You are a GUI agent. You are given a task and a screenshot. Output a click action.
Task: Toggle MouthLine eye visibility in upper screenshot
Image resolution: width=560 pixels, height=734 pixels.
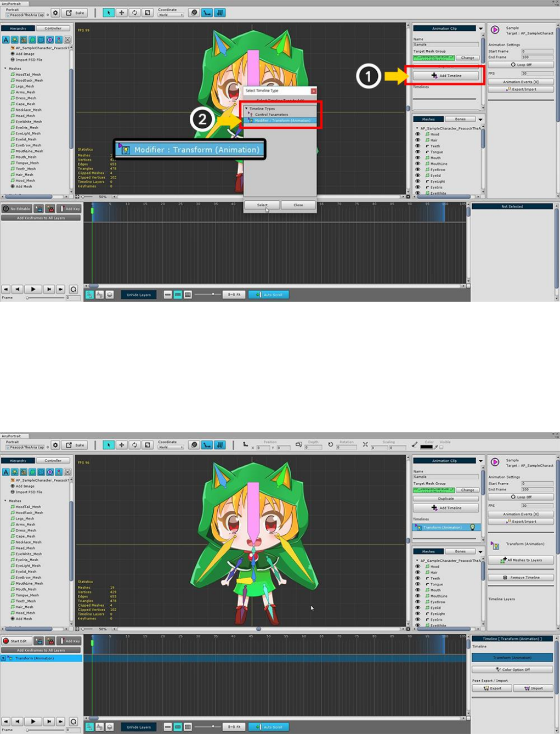point(417,163)
